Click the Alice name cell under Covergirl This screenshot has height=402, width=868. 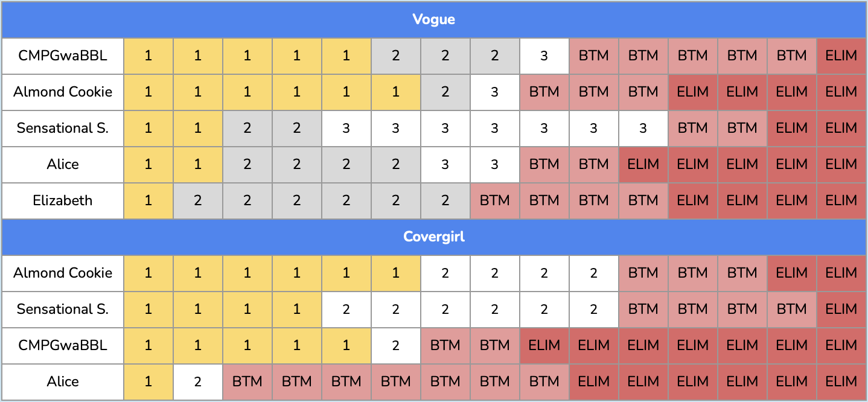(x=63, y=381)
